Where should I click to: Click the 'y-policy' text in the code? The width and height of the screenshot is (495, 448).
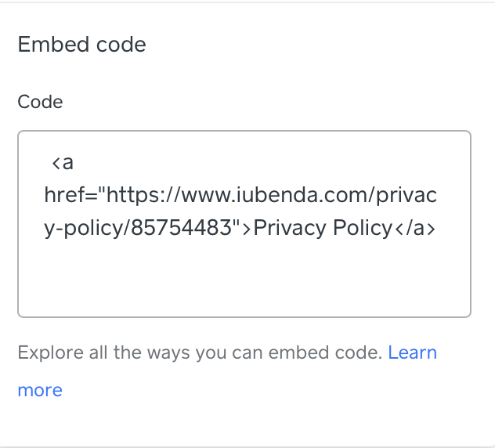point(85,227)
